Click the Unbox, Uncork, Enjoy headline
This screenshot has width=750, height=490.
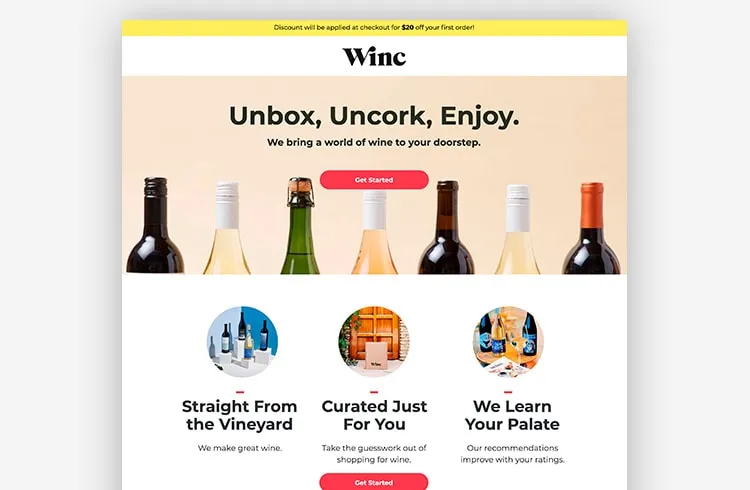374,116
